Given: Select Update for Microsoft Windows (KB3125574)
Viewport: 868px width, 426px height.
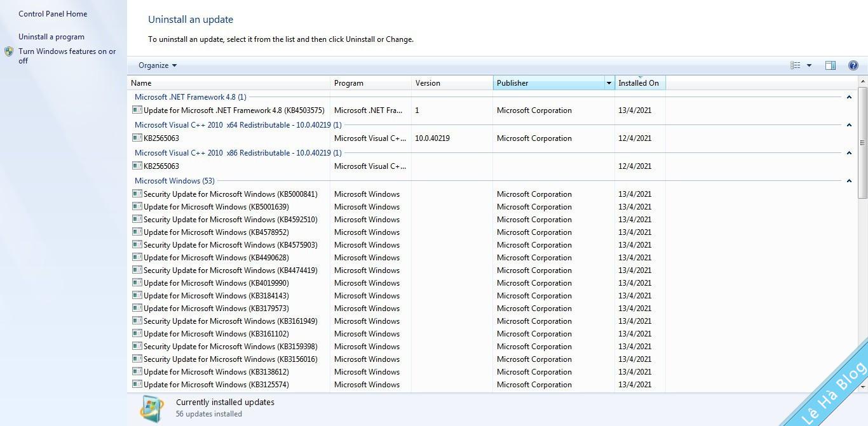Looking at the screenshot, I should [216, 385].
